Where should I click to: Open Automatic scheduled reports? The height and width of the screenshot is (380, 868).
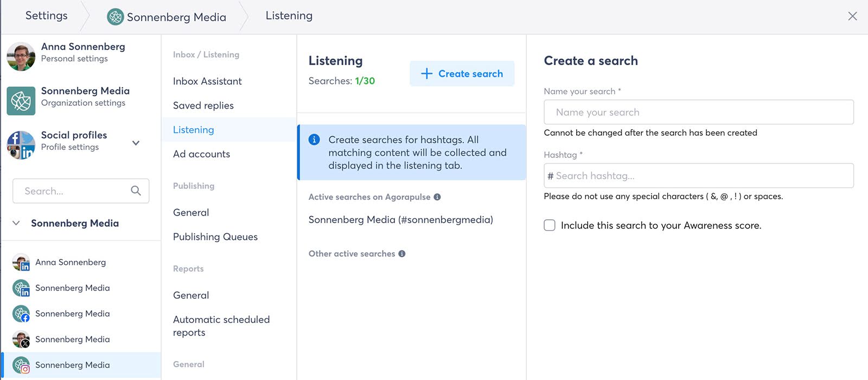click(x=221, y=326)
